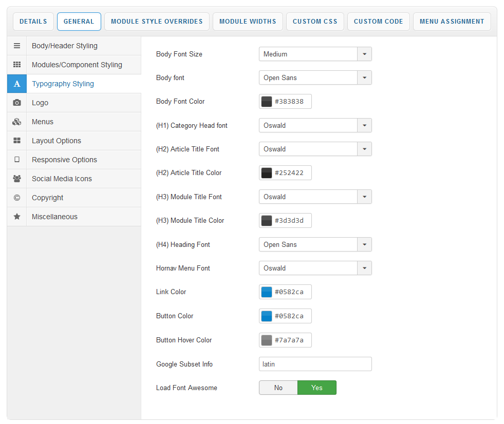Click the copyright symbol icon in sidebar
Image resolution: width=504 pixels, height=424 pixels.
point(17,198)
